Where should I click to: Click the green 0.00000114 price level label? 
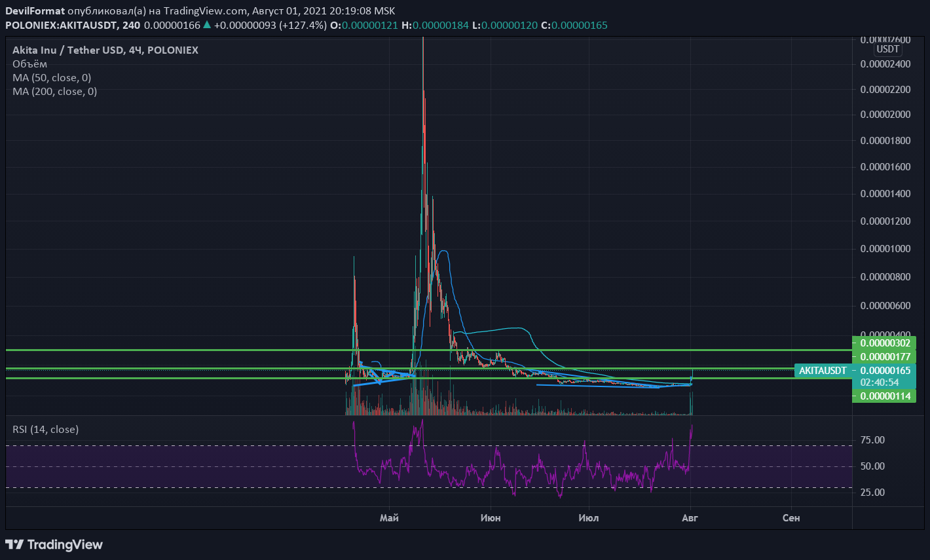click(x=885, y=396)
